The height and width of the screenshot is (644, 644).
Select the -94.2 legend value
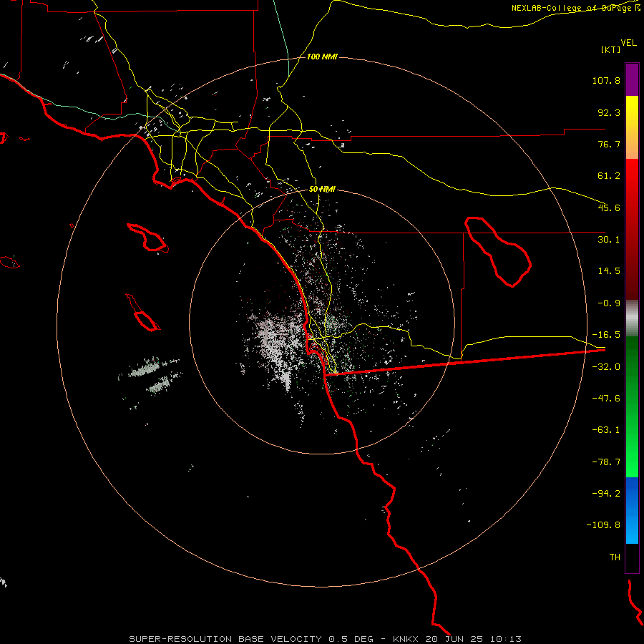[606, 493]
